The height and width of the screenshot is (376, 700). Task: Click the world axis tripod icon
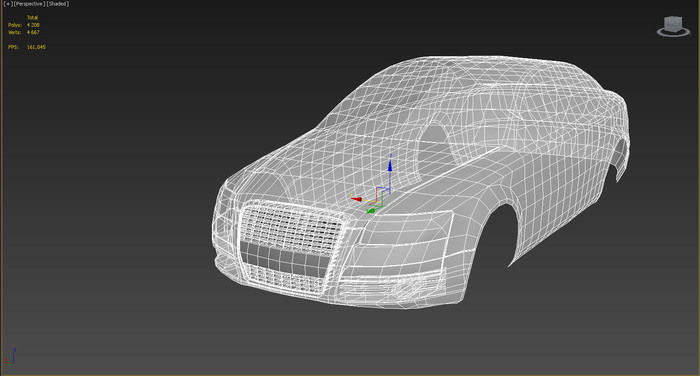10,357
